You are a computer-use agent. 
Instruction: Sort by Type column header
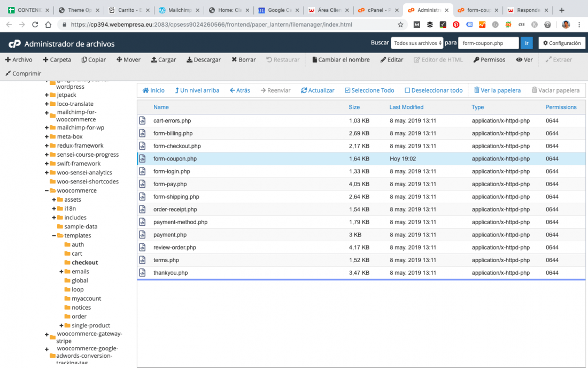pos(477,108)
